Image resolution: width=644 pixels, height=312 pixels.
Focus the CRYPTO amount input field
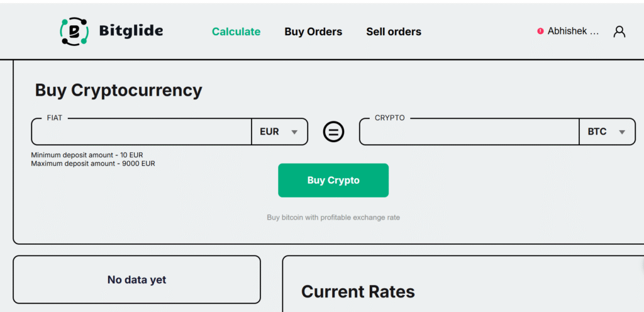coord(469,132)
